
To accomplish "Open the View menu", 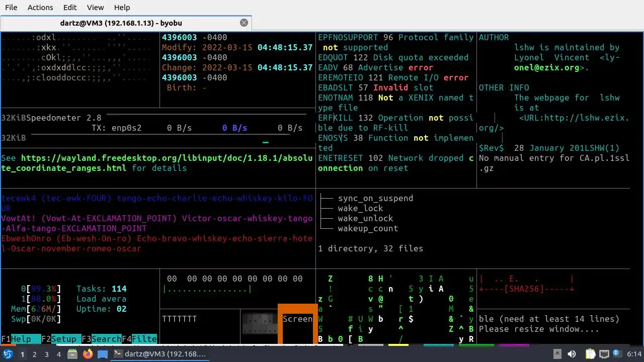I will [95, 8].
